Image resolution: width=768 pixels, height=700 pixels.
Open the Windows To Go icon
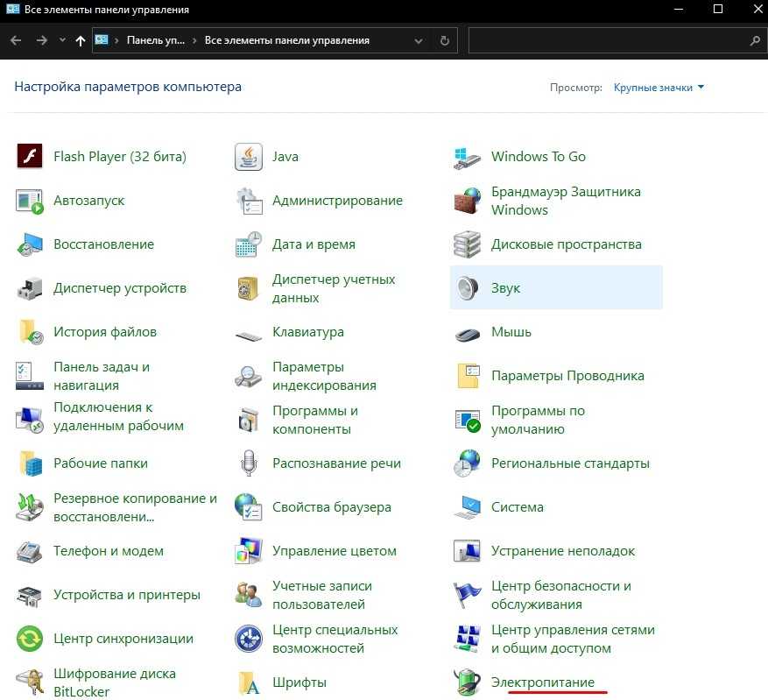(468, 157)
